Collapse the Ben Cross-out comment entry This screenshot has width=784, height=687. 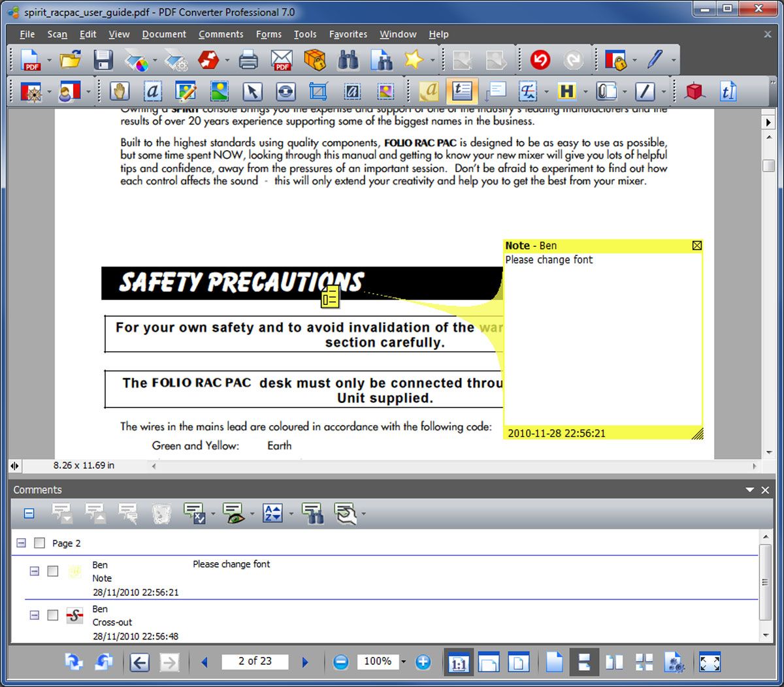(x=35, y=615)
